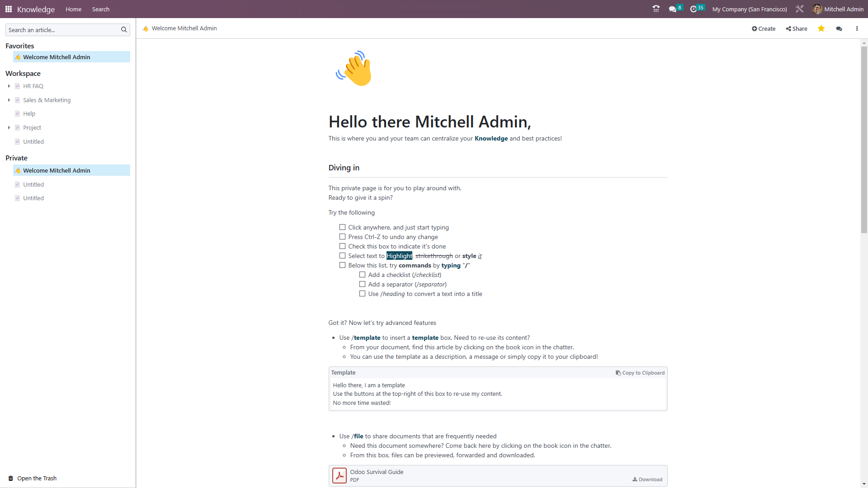Click the highlighted word 'Highlight'
Viewport: 868px width, 488px height.
[x=399, y=256]
